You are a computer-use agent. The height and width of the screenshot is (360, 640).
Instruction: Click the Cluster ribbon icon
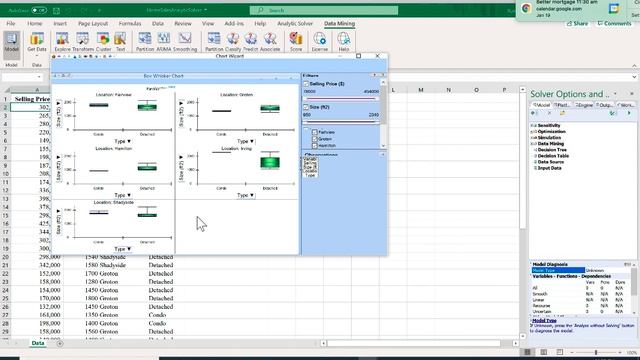103,42
